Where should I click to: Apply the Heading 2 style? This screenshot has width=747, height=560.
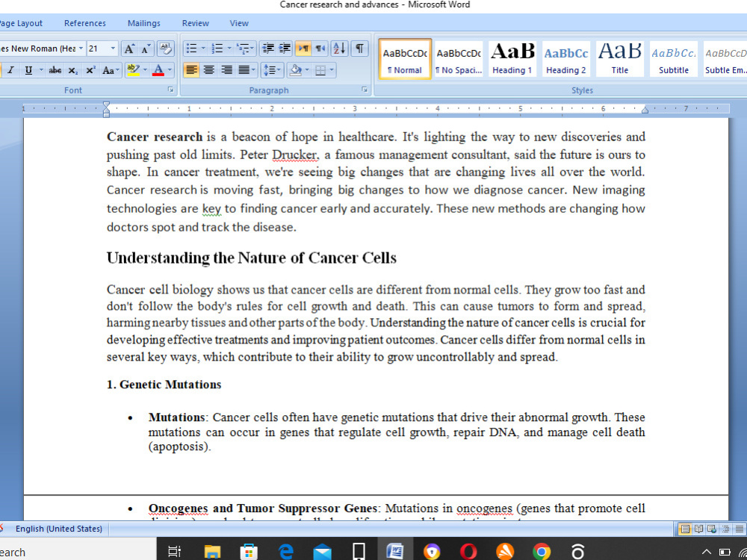click(x=566, y=59)
